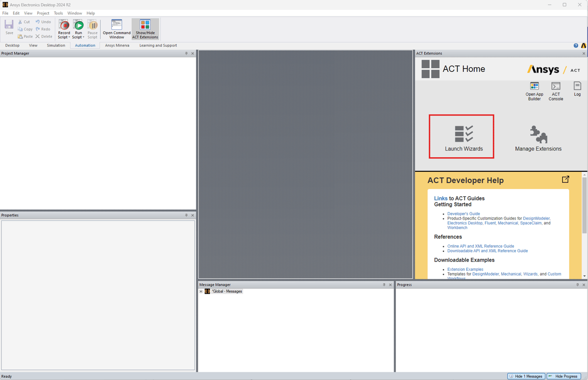Open the Record Script dropdown
The height and width of the screenshot is (380, 588).
[69, 36]
